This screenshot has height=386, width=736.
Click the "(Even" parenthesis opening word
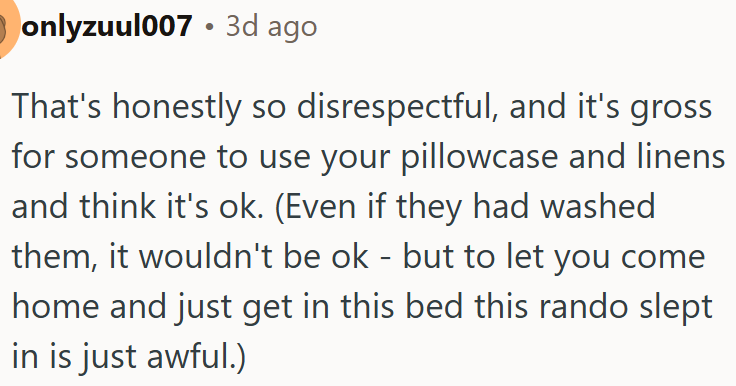tap(315, 207)
